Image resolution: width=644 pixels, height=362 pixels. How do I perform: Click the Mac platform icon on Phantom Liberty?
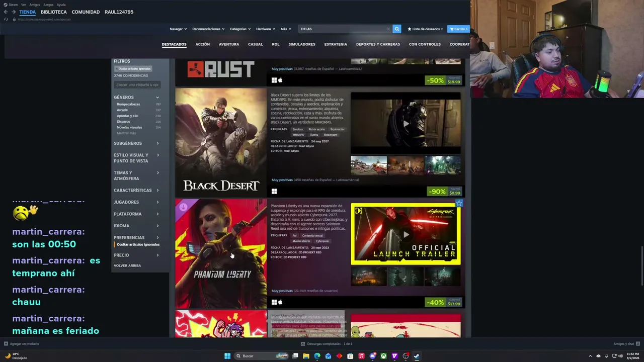click(x=280, y=302)
